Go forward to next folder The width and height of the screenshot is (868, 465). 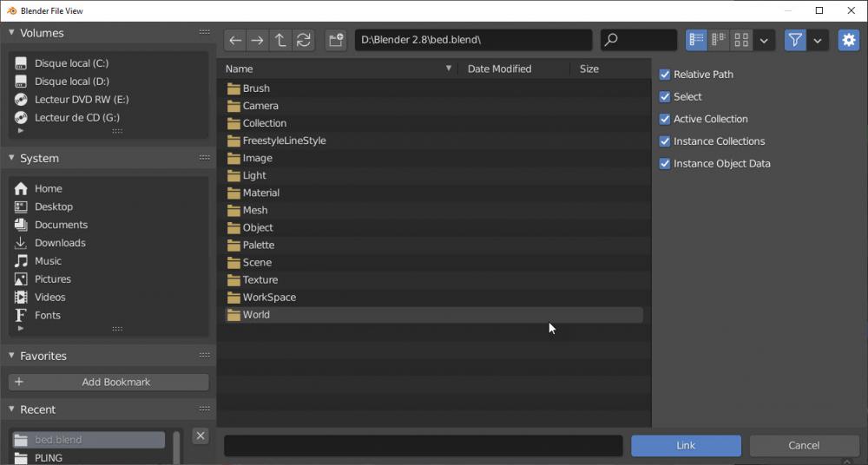[258, 40]
